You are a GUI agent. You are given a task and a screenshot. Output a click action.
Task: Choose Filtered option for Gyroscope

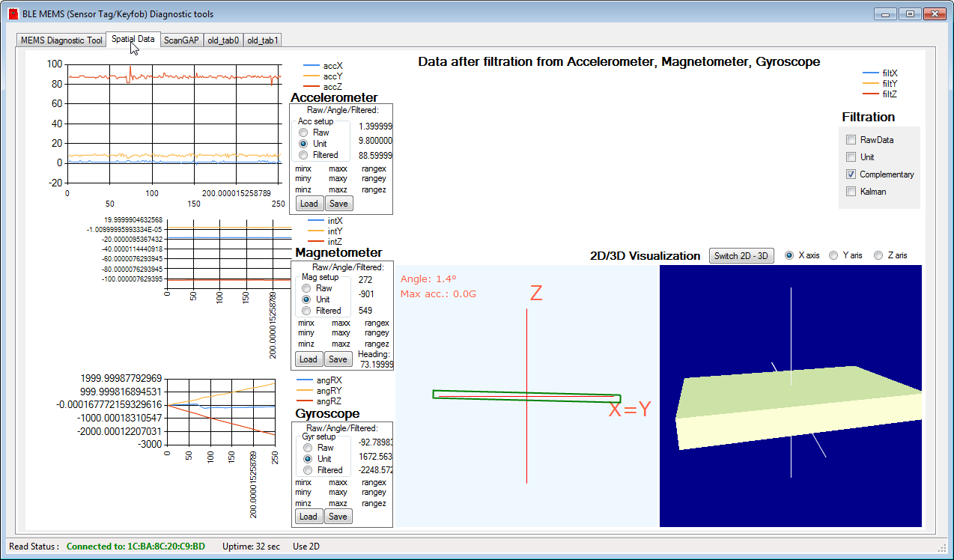point(306,470)
